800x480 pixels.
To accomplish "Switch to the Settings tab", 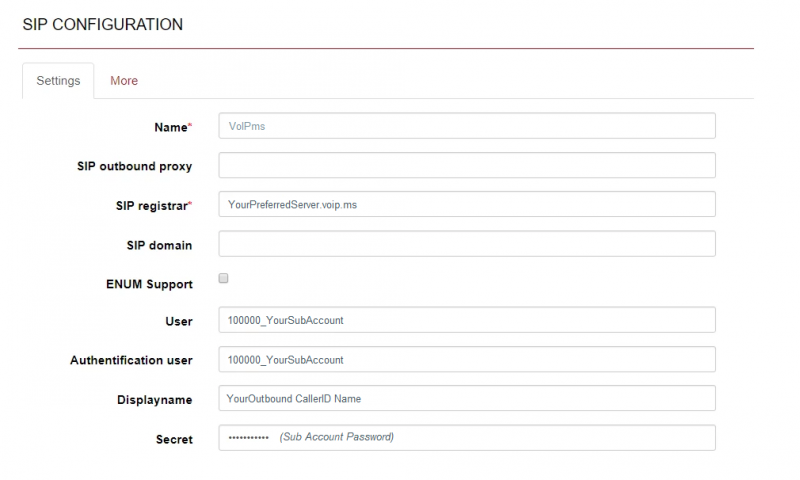I will point(58,81).
